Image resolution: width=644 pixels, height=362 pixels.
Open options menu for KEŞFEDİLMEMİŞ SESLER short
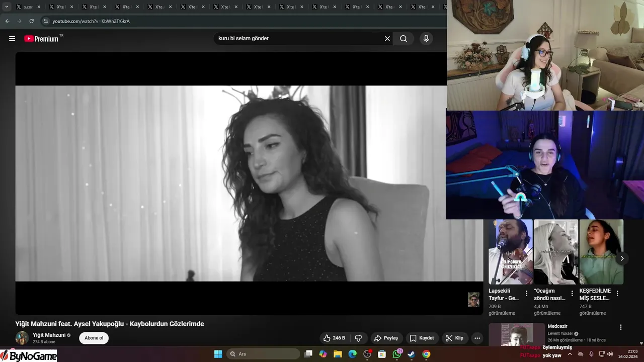617,293
